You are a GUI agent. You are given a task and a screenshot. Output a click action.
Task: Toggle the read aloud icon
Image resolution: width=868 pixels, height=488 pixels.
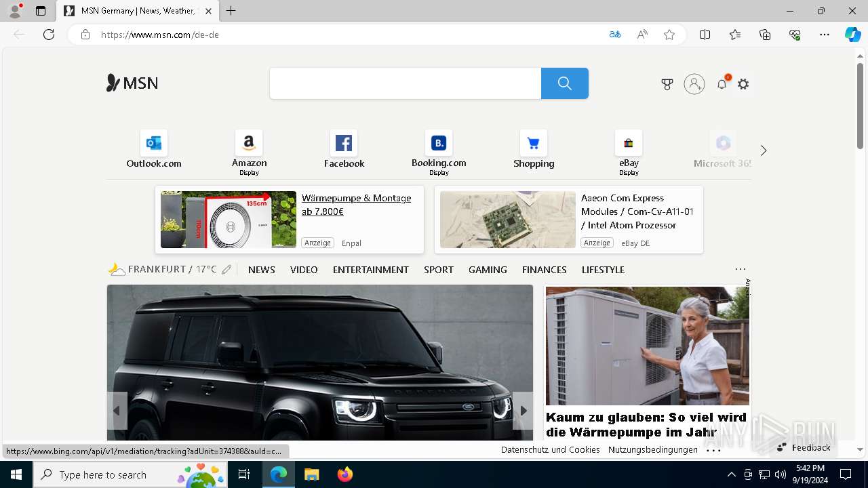coord(642,35)
